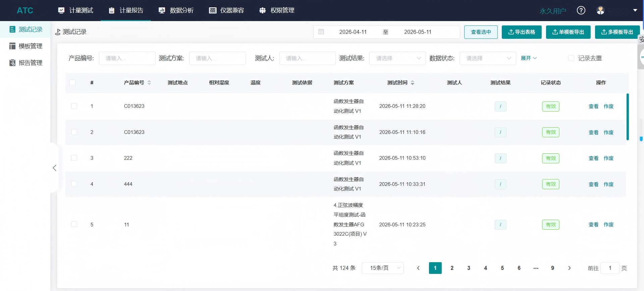Click 查看 for the 11:10:16 record
This screenshot has height=291, width=644.
point(593,132)
